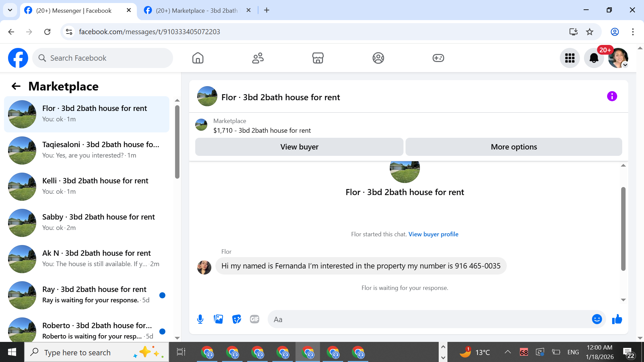Attach a photo using image icon

[218, 319]
